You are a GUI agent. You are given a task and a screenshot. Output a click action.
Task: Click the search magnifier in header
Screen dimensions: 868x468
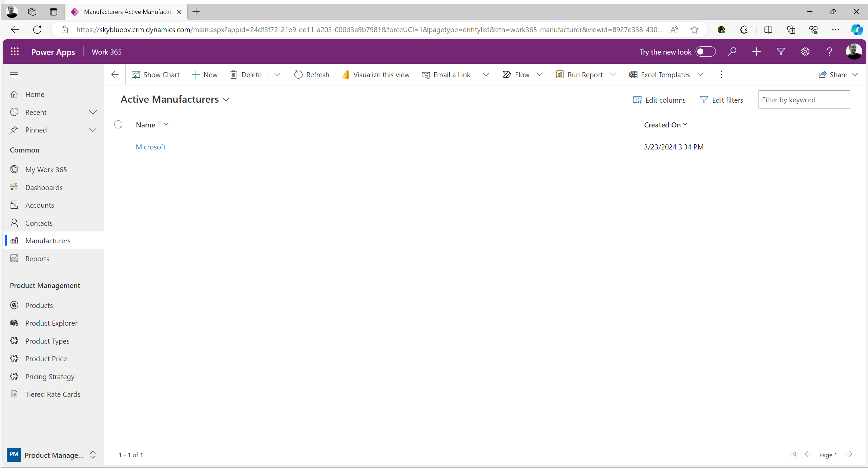(x=732, y=52)
